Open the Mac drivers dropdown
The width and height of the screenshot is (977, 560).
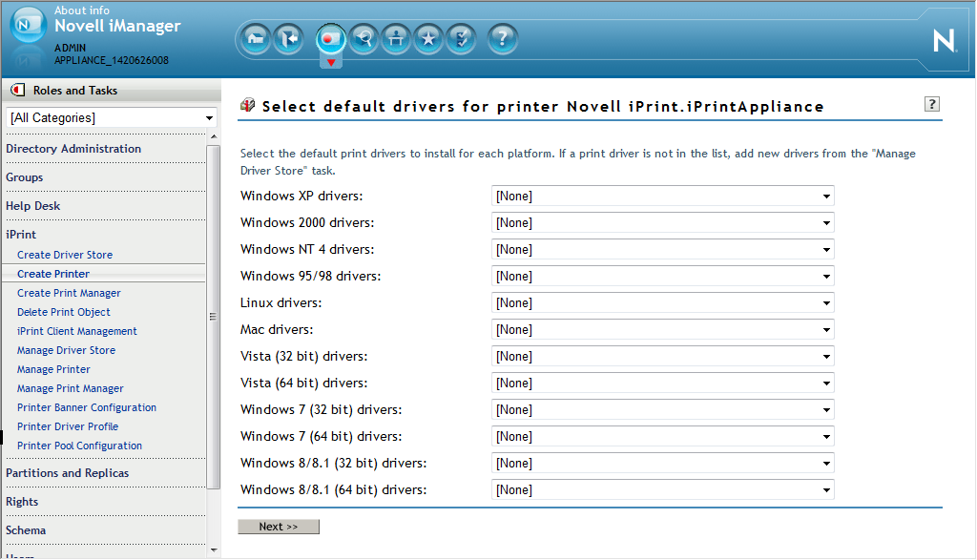(662, 330)
